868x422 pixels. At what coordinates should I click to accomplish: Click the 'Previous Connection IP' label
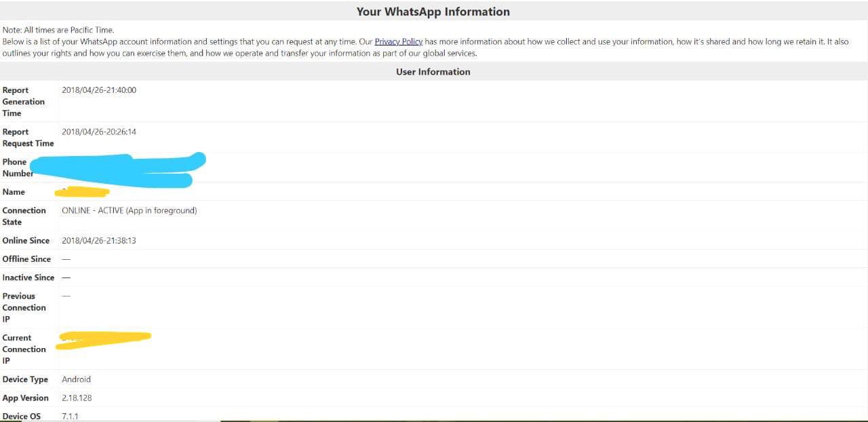click(24, 307)
